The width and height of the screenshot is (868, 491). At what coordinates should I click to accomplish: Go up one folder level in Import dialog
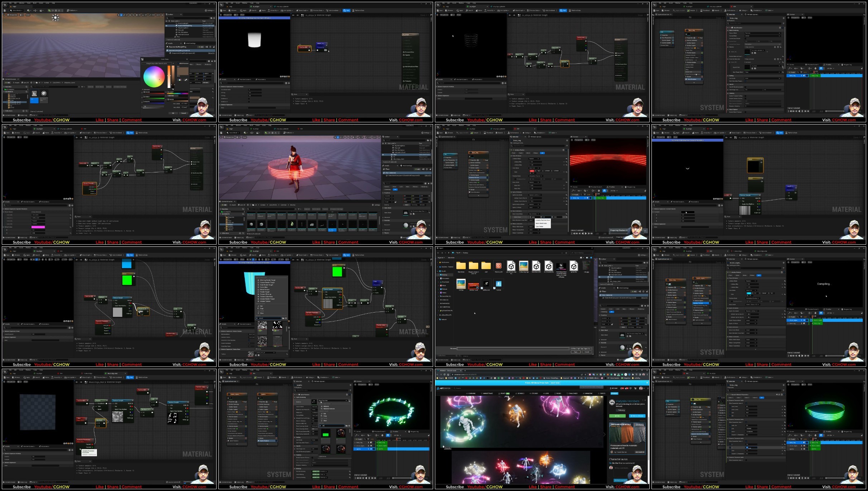pyautogui.click(x=448, y=253)
